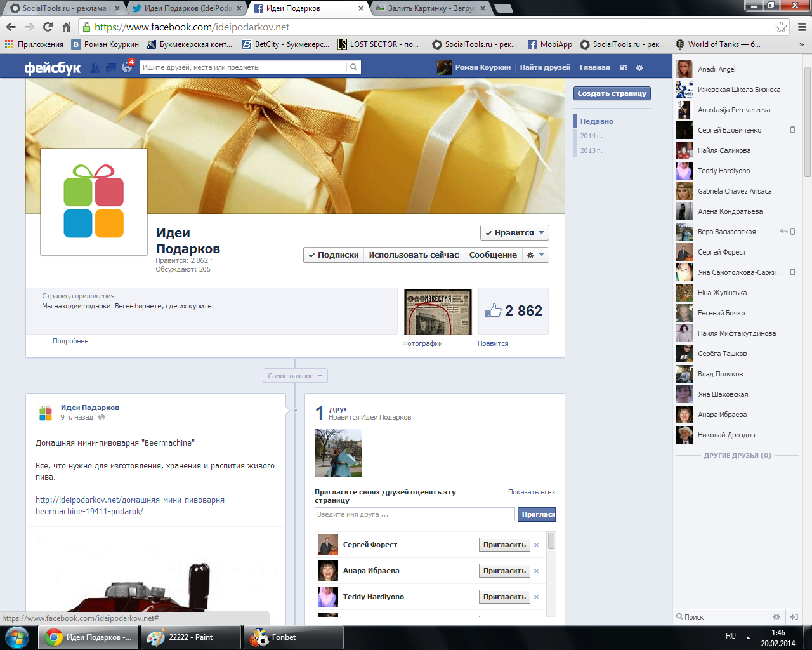812x650 pixels.
Task: Hide the chat sidebar with arrow icon
Action: pyautogui.click(x=794, y=616)
